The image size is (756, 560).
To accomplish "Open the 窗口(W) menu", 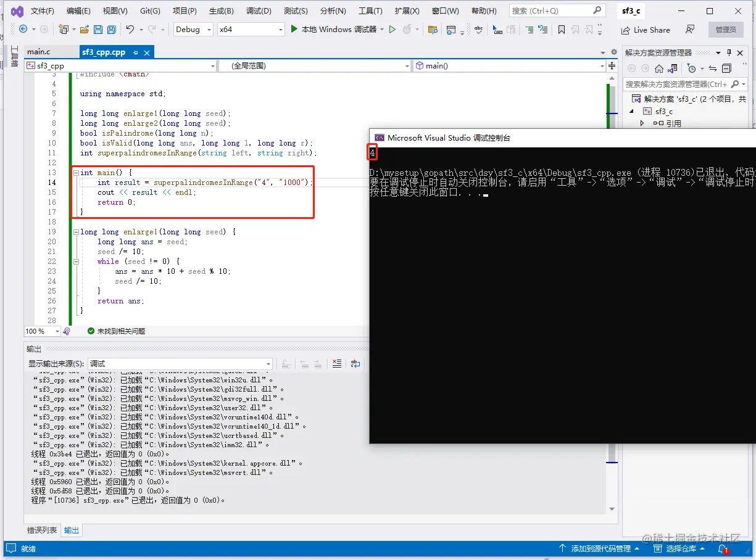I will click(445, 11).
